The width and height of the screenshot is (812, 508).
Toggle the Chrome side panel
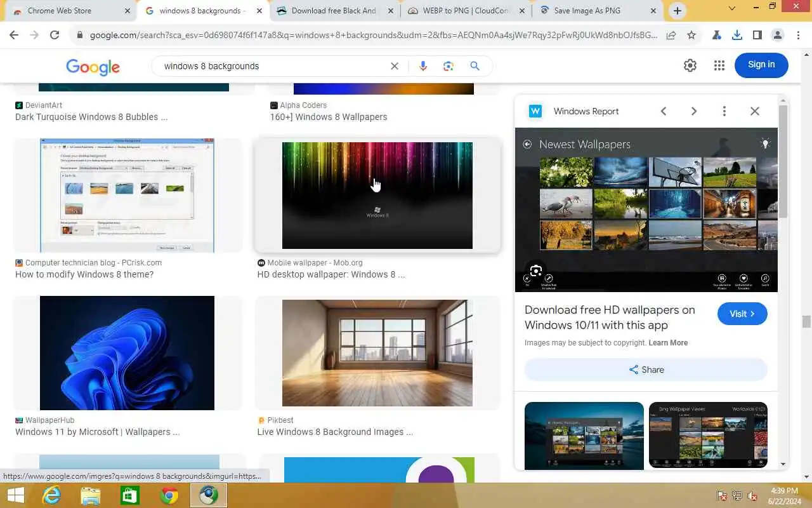point(757,36)
